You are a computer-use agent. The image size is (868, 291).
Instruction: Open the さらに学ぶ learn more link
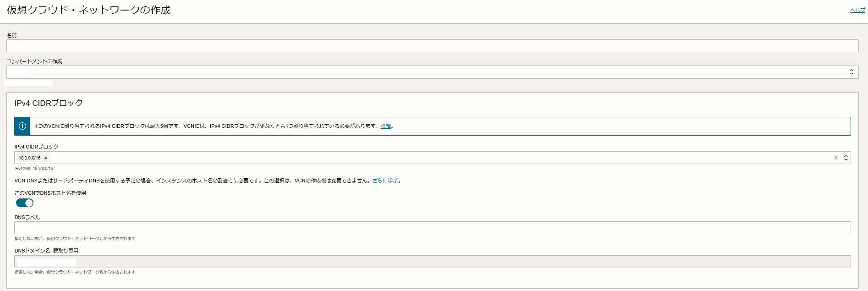pyautogui.click(x=385, y=181)
